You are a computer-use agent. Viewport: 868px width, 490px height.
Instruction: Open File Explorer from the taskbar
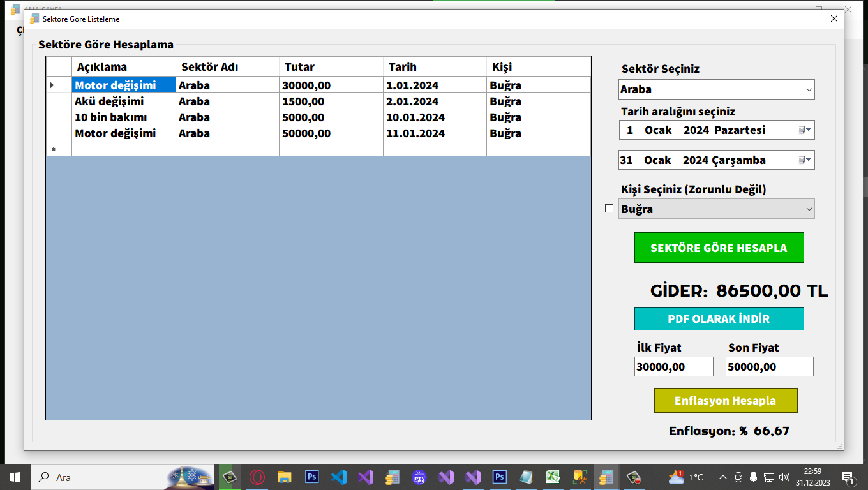[x=285, y=477]
